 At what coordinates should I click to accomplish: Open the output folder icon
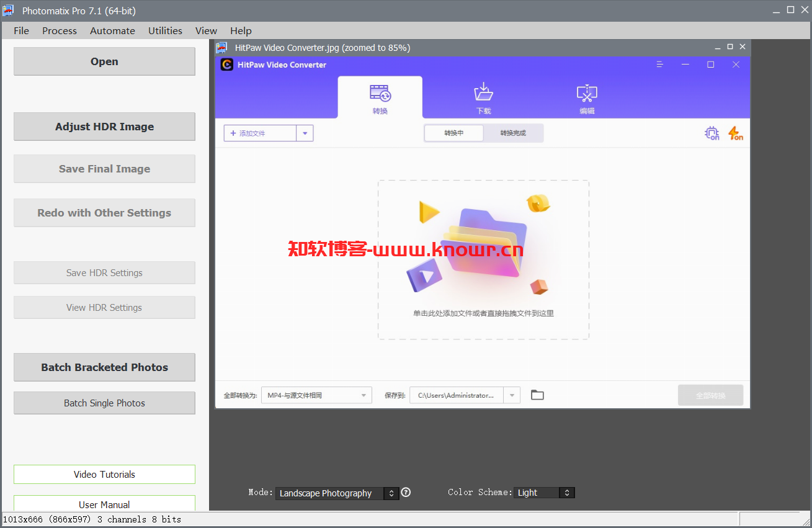pyautogui.click(x=537, y=395)
